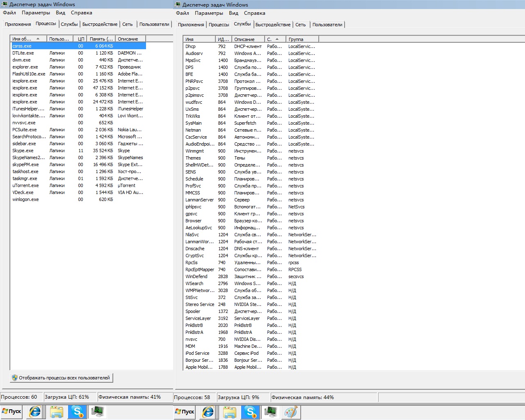Switch to Сеть tab in the left window
525x420 pixels.
point(128,24)
